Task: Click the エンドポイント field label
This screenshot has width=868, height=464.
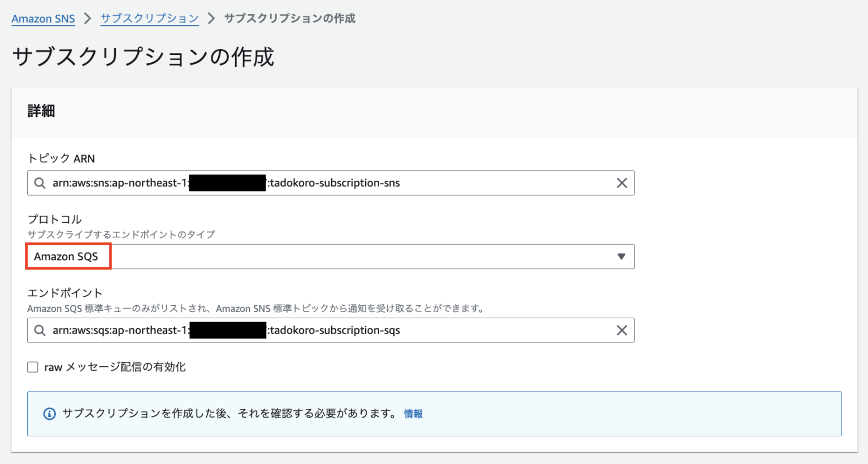Action: click(x=65, y=293)
